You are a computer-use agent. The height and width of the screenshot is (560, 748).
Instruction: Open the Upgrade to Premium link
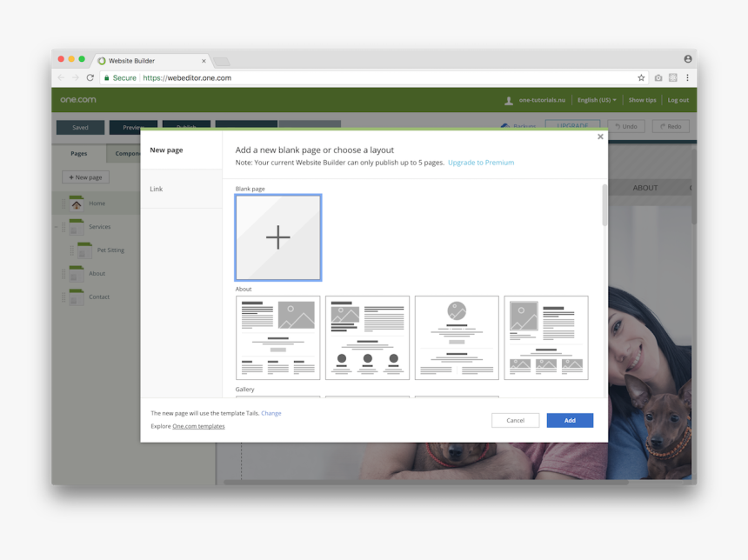click(x=481, y=163)
